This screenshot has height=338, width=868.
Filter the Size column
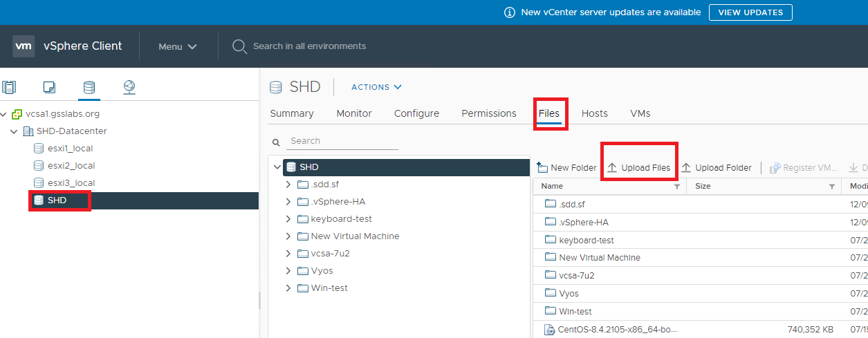[x=831, y=187]
